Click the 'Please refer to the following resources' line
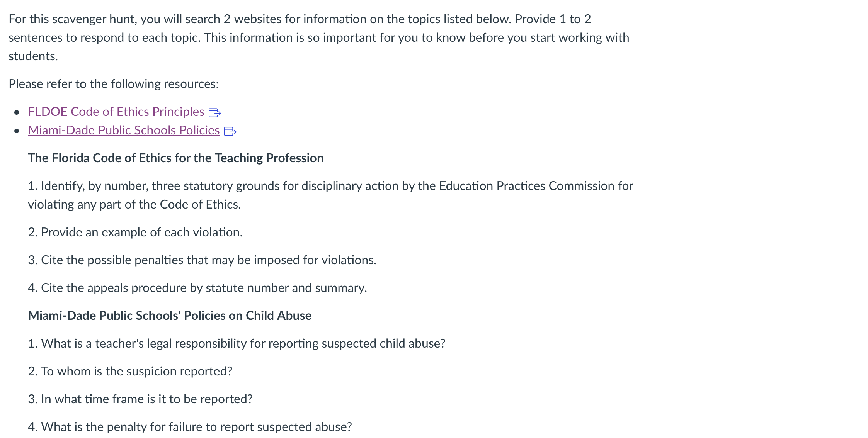This screenshot has width=868, height=438. point(114,84)
